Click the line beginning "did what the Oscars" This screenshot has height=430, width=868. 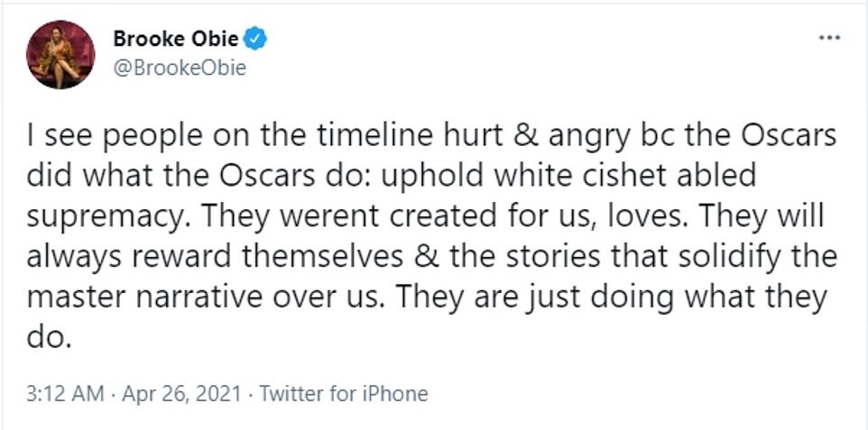coord(391,177)
